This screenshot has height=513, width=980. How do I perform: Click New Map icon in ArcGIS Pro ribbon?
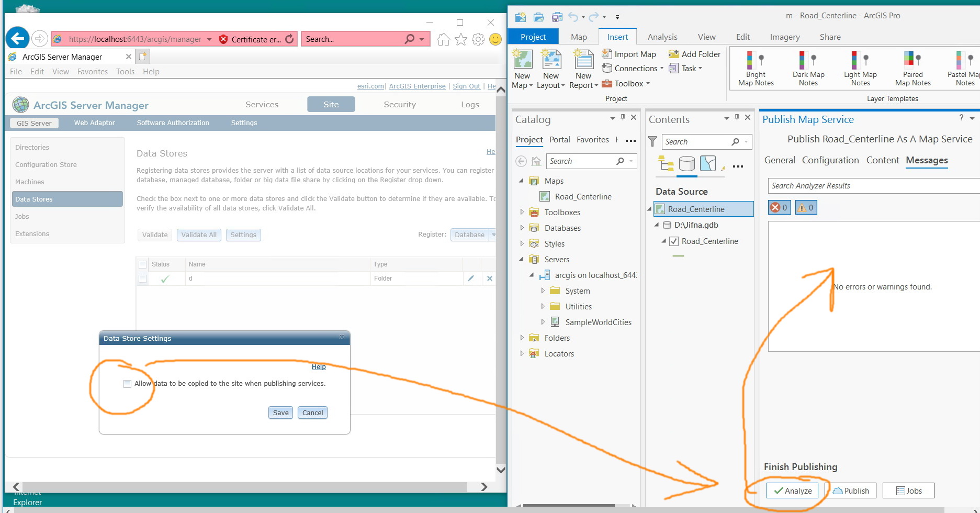coord(522,59)
